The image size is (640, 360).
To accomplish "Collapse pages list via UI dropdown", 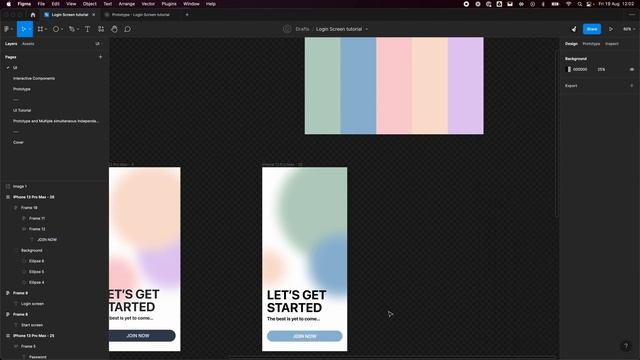I will (98, 44).
